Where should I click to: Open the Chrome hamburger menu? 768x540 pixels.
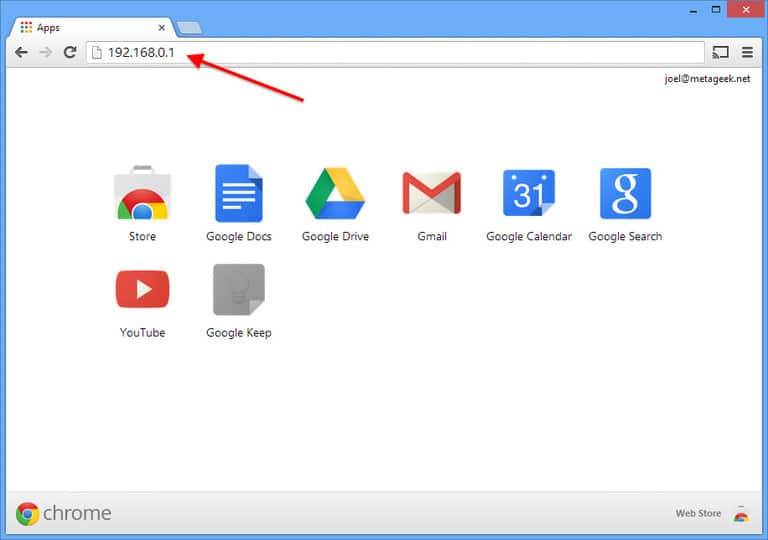tap(747, 52)
